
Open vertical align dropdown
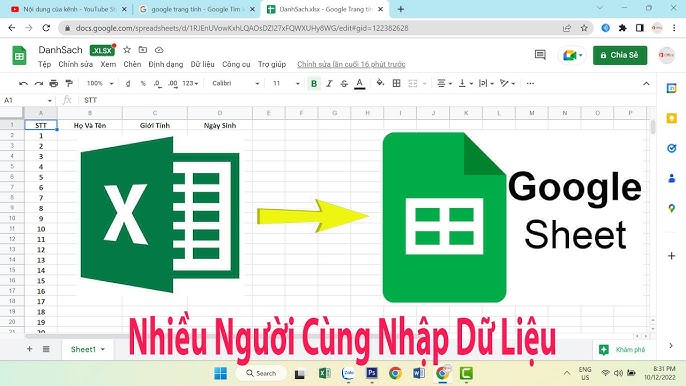pyautogui.click(x=465, y=83)
